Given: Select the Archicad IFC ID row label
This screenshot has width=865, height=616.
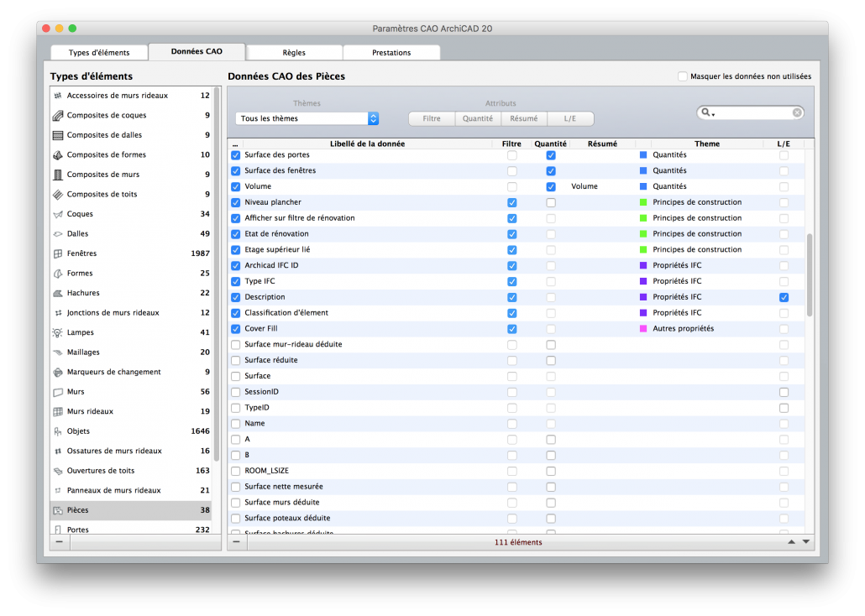Looking at the screenshot, I should coord(271,266).
